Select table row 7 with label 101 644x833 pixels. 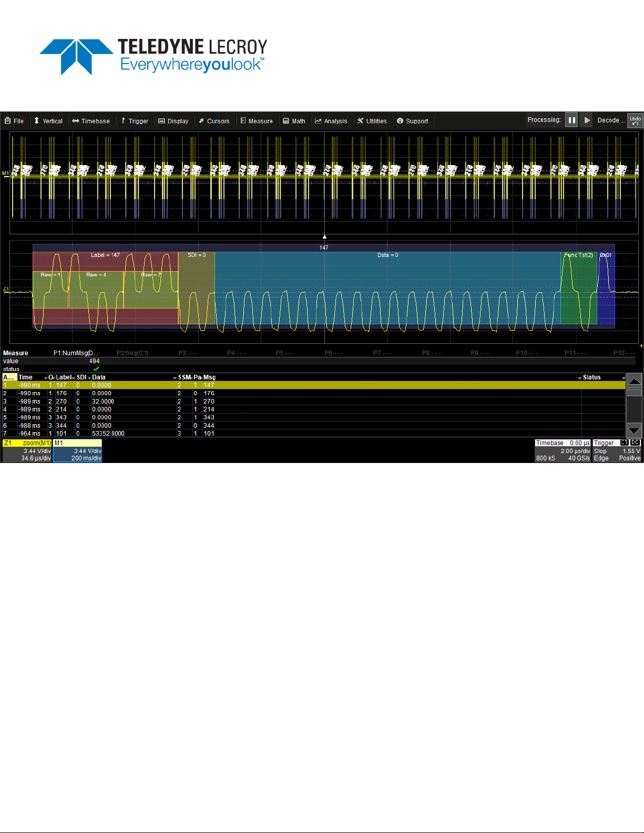[x=314, y=434]
